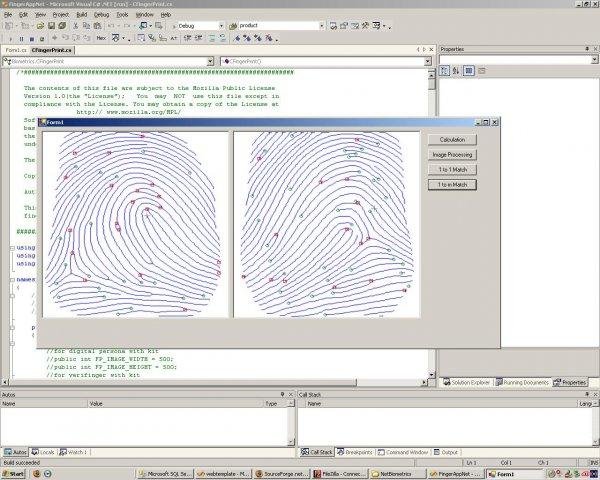This screenshot has width=600, height=480.
Task: Switch to the Breakpoints tab
Action: click(355, 452)
